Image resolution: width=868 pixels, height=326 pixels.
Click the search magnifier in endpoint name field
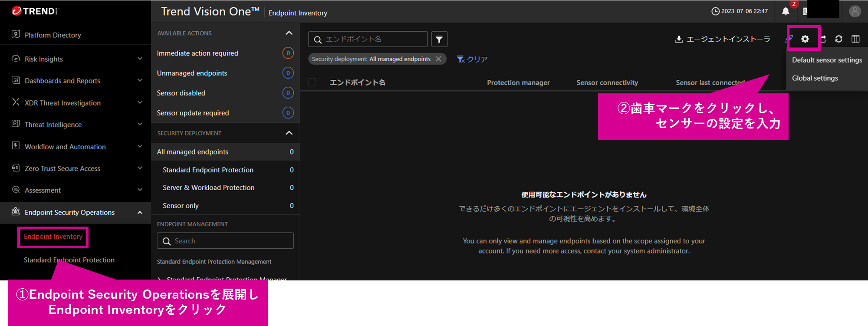[x=318, y=40]
